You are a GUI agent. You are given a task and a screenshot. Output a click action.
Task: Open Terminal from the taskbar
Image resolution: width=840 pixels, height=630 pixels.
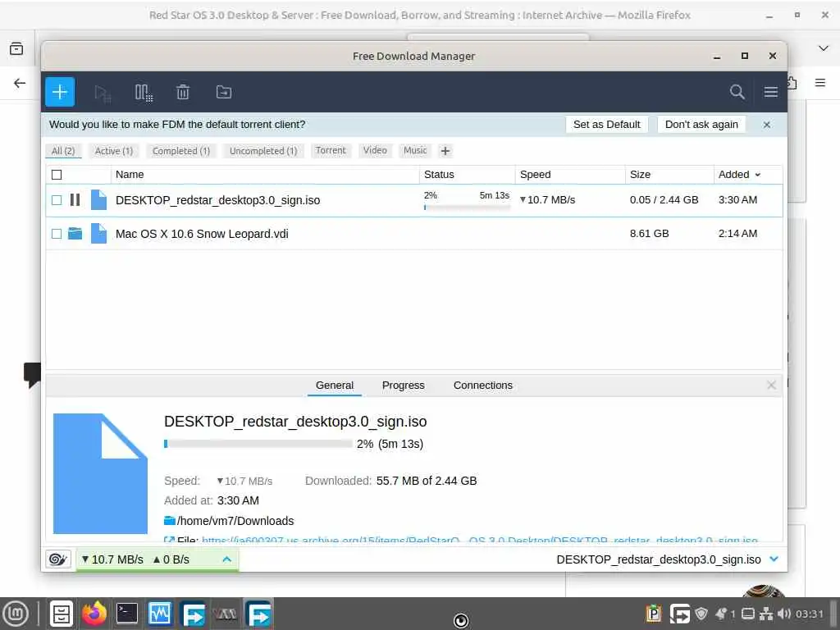pos(127,614)
